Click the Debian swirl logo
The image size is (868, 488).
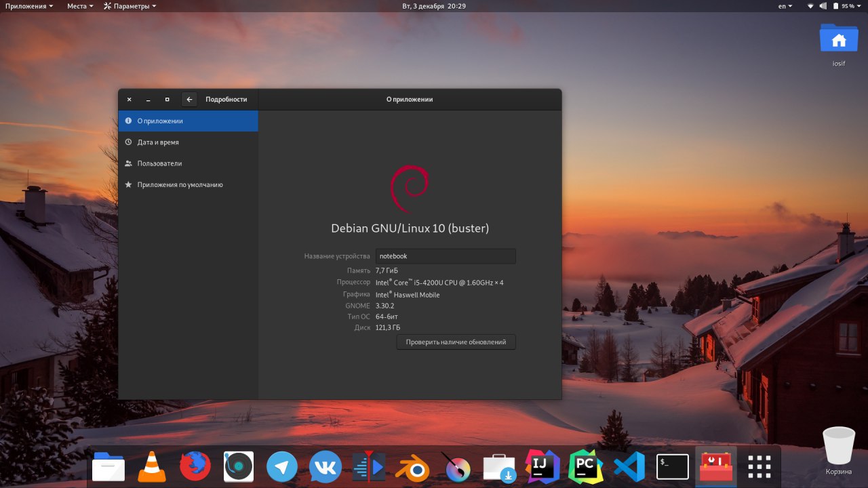tap(410, 189)
